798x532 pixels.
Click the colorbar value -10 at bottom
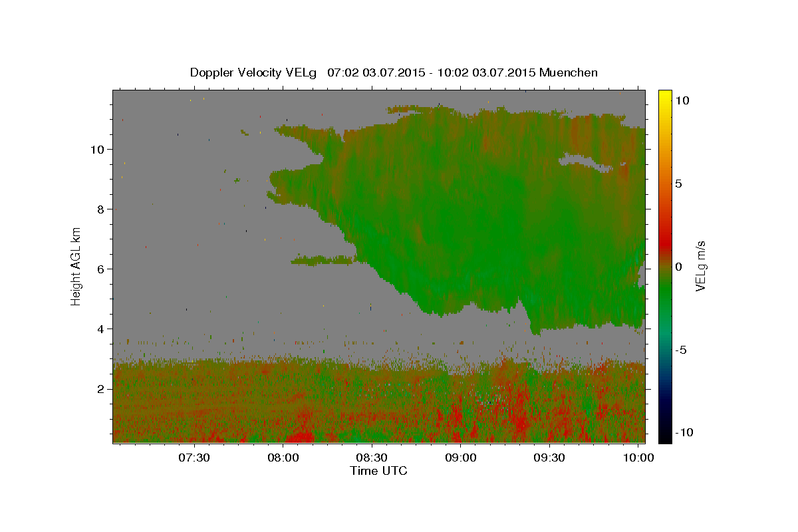(685, 432)
